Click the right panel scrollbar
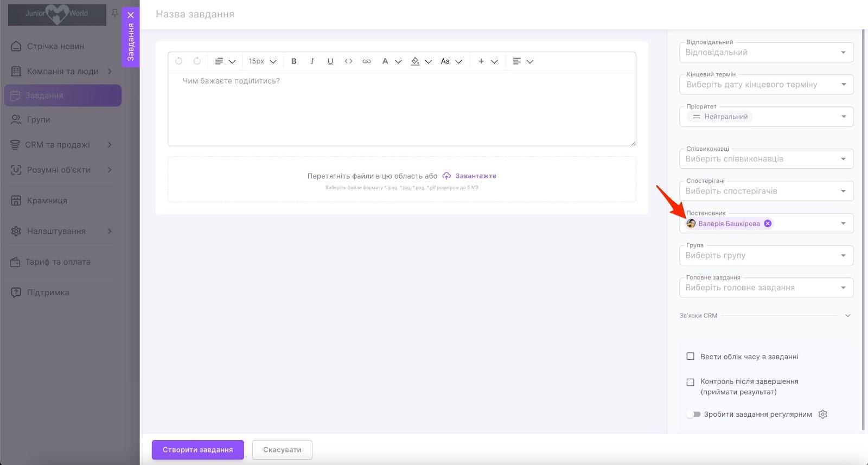Viewport: 868px width, 465px height. 863,229
